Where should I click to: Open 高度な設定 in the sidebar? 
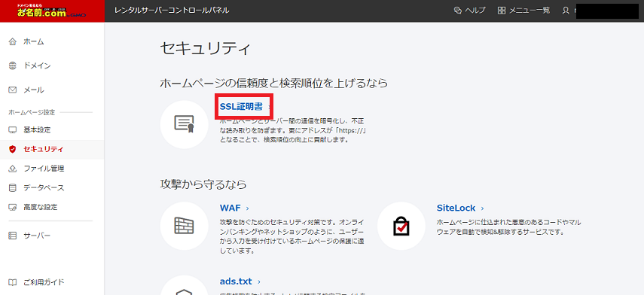coord(40,207)
